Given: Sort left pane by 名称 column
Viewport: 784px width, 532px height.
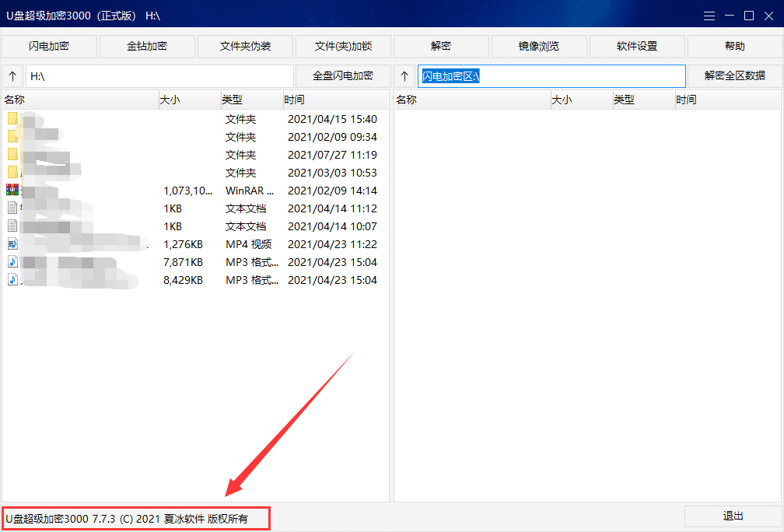Looking at the screenshot, I should tap(81, 100).
